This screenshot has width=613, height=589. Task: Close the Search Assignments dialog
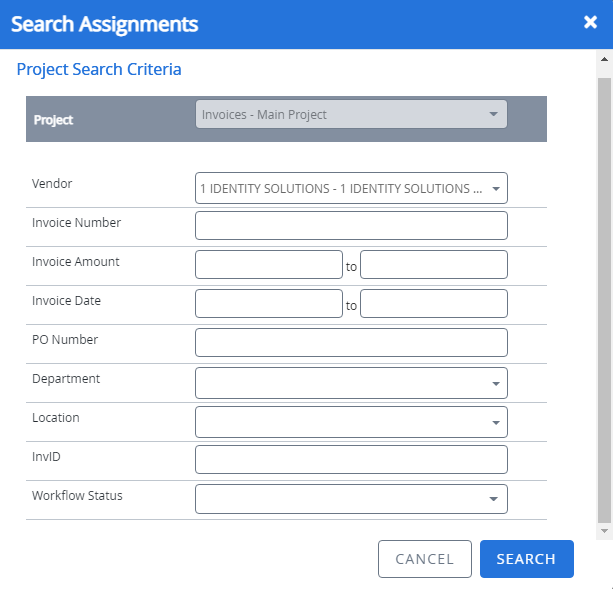pos(590,23)
